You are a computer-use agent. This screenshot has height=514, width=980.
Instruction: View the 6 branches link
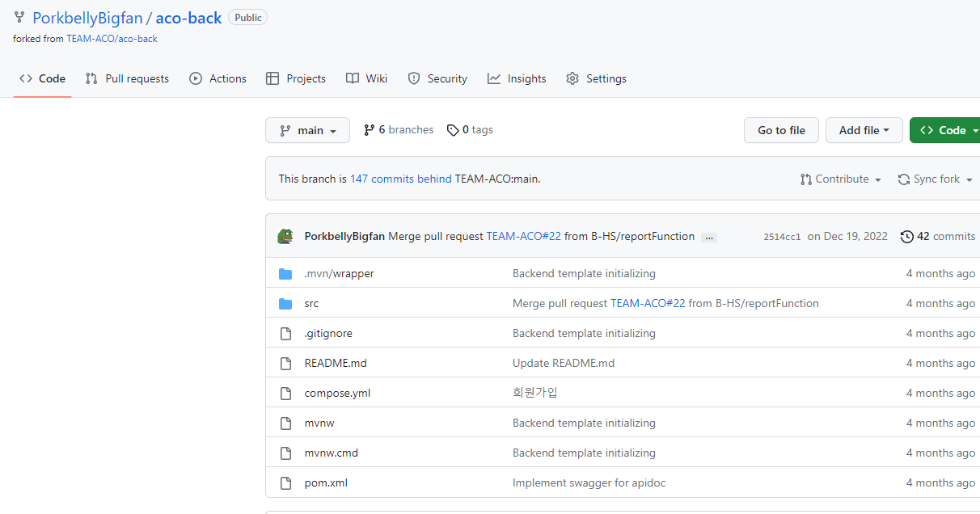click(x=399, y=130)
